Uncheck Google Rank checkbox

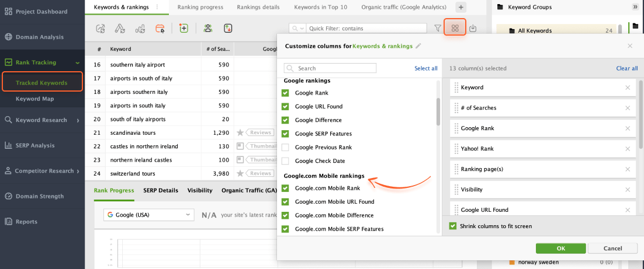[x=285, y=93]
